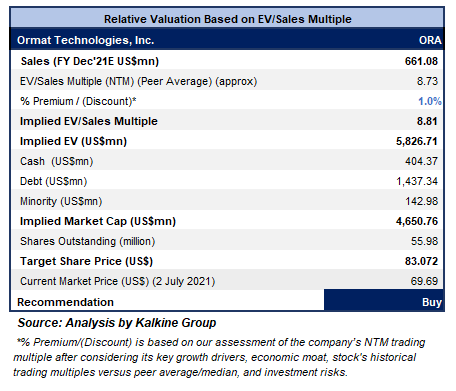Screen dimensions: 456x391
Task: Select the Target Share Price value 83.072
Action: [421, 261]
